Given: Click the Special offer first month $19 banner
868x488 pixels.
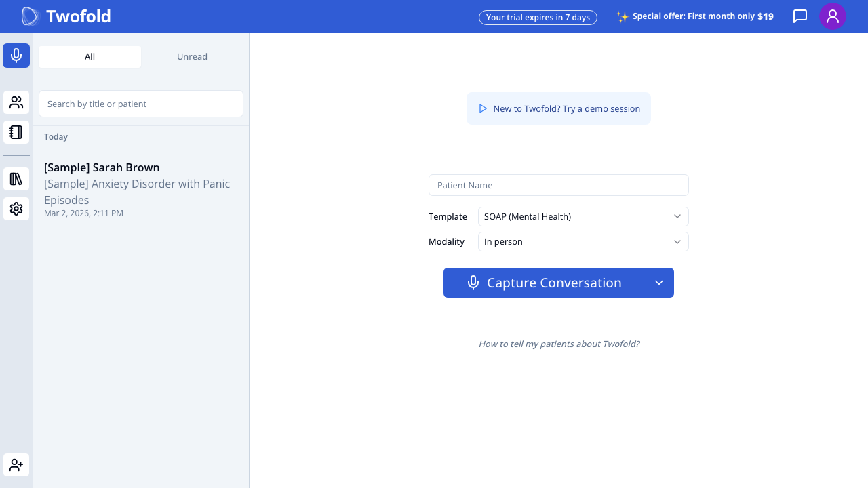Looking at the screenshot, I should tap(695, 16).
